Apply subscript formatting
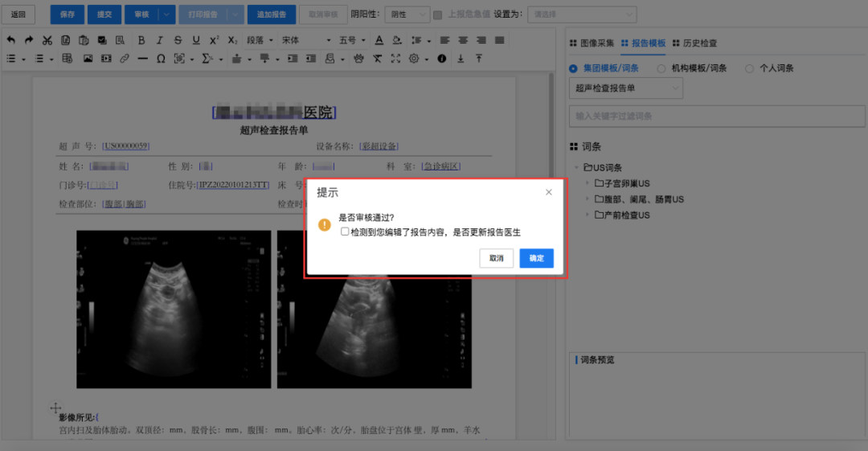This screenshot has height=451, width=868. (x=232, y=40)
